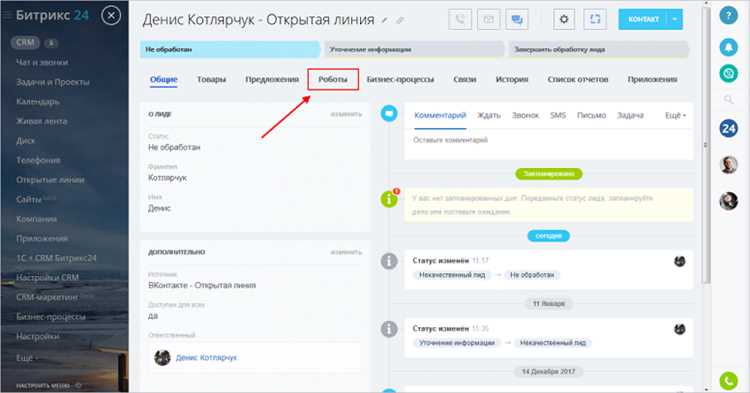Close the lead card with X button
The height and width of the screenshot is (393, 750).
pyautogui.click(x=111, y=16)
